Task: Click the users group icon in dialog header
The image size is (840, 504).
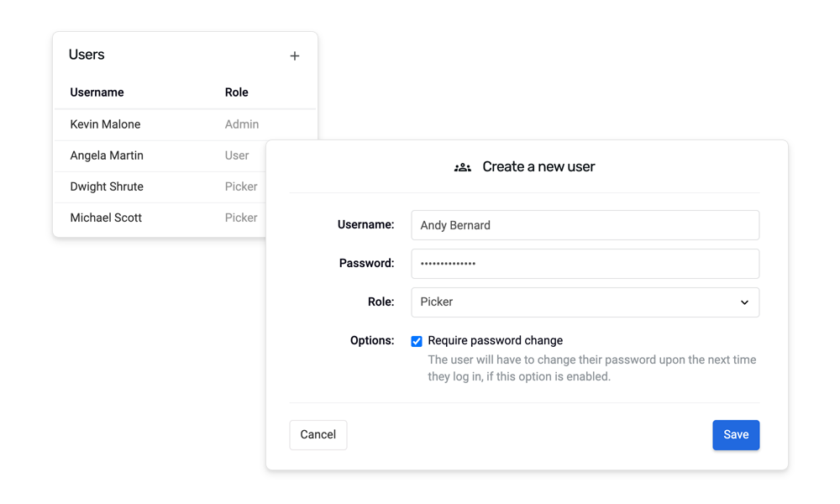Action: [462, 167]
